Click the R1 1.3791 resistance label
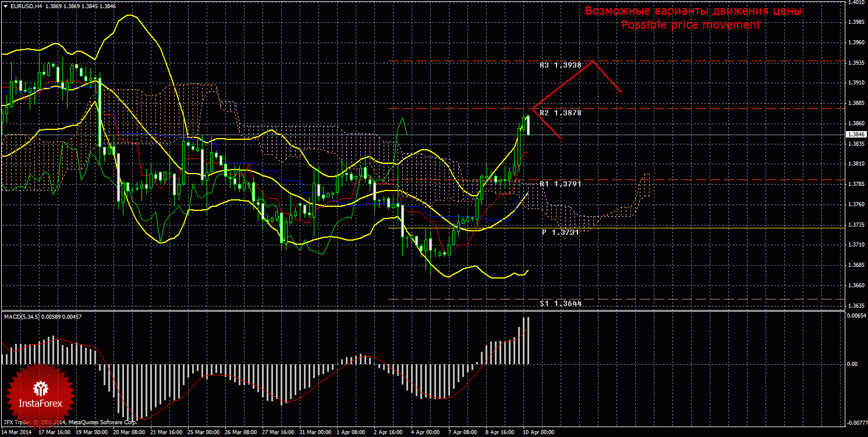 [x=560, y=184]
